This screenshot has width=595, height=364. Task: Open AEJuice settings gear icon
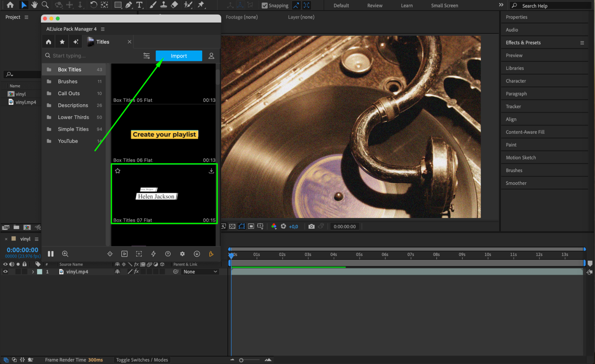[x=182, y=254]
